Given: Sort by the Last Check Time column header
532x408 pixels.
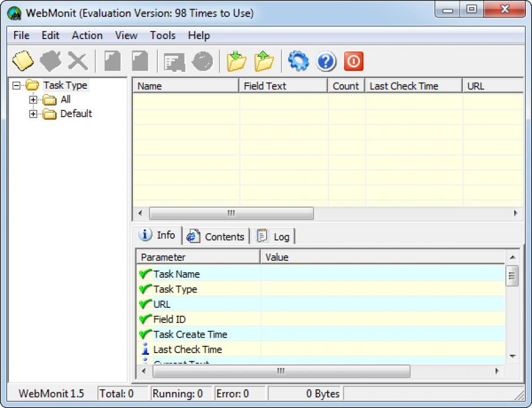Looking at the screenshot, I should [414, 86].
